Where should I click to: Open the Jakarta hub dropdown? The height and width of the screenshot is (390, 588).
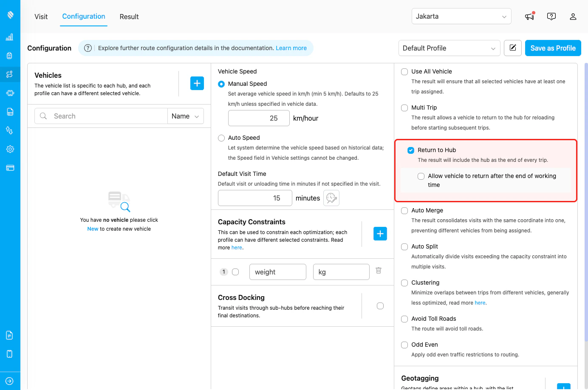click(461, 16)
